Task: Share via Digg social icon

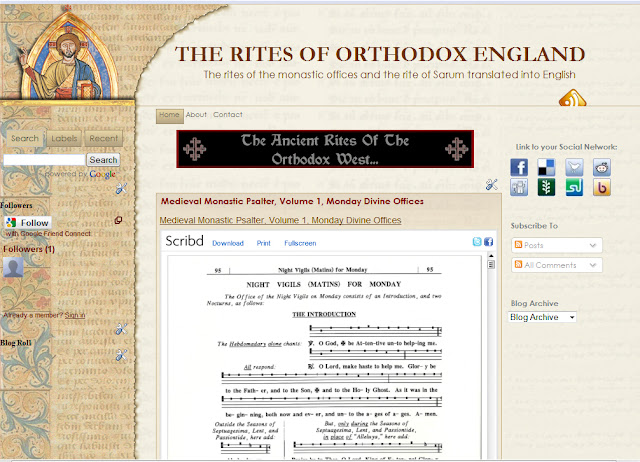Action: (519, 187)
